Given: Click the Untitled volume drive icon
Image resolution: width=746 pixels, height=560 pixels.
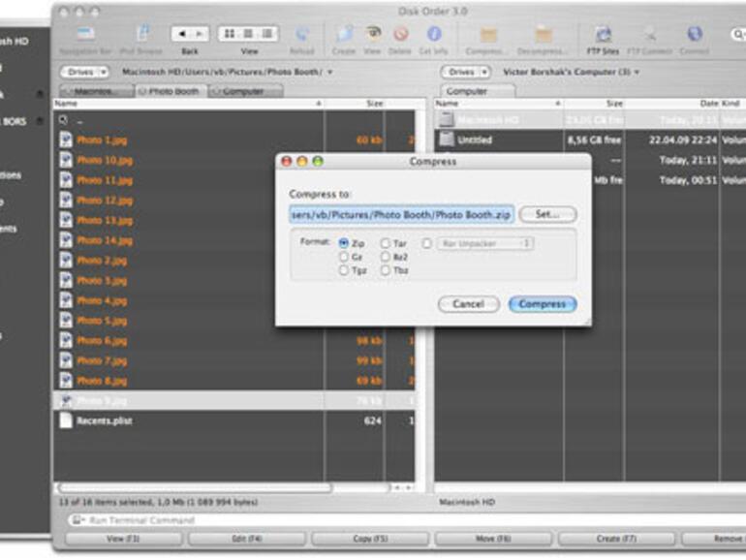Looking at the screenshot, I should pyautogui.click(x=447, y=140).
